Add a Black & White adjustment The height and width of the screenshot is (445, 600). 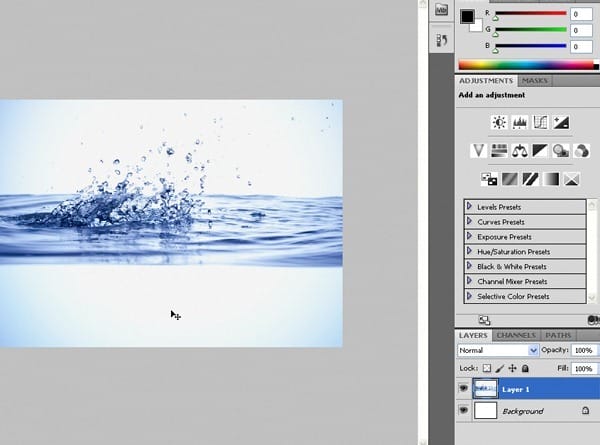click(x=540, y=151)
